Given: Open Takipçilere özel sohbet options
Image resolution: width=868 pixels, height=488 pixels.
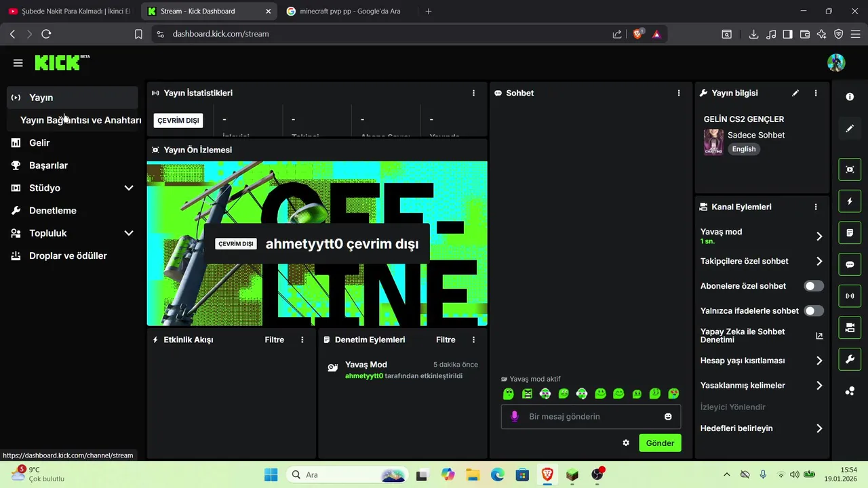Looking at the screenshot, I should 819,261.
